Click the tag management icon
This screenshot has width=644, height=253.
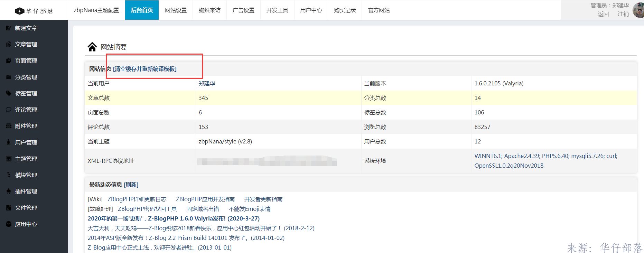point(9,93)
